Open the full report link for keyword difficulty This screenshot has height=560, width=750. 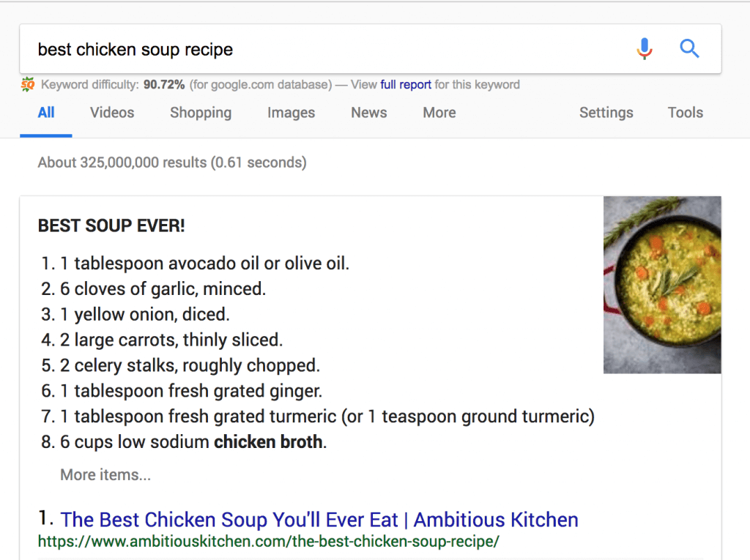(406, 84)
